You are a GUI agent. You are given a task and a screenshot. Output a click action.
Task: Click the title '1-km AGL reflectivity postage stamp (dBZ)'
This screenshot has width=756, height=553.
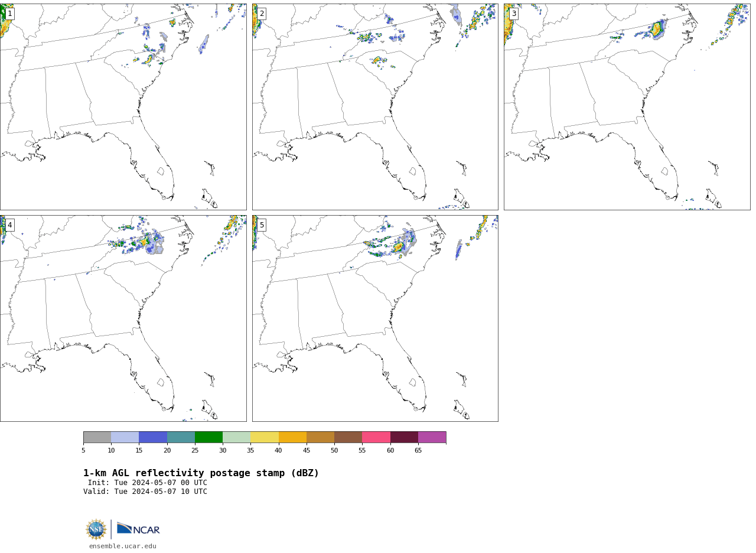click(x=201, y=473)
